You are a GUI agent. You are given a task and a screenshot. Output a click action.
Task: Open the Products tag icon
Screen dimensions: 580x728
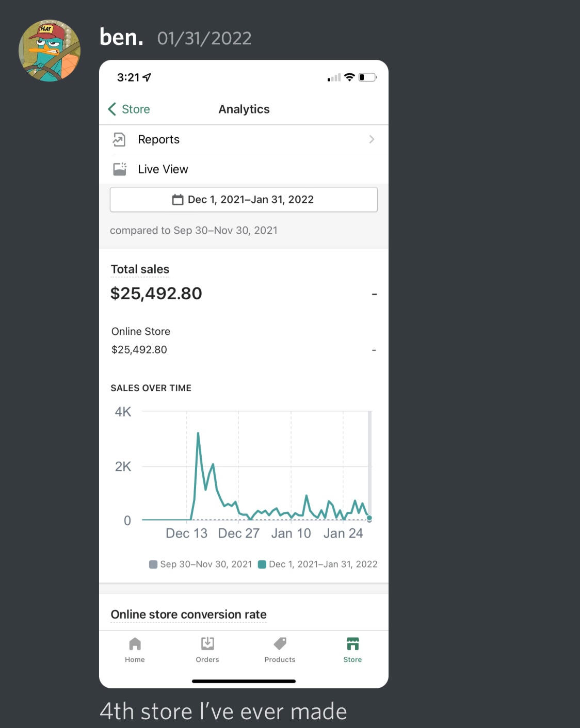(280, 643)
